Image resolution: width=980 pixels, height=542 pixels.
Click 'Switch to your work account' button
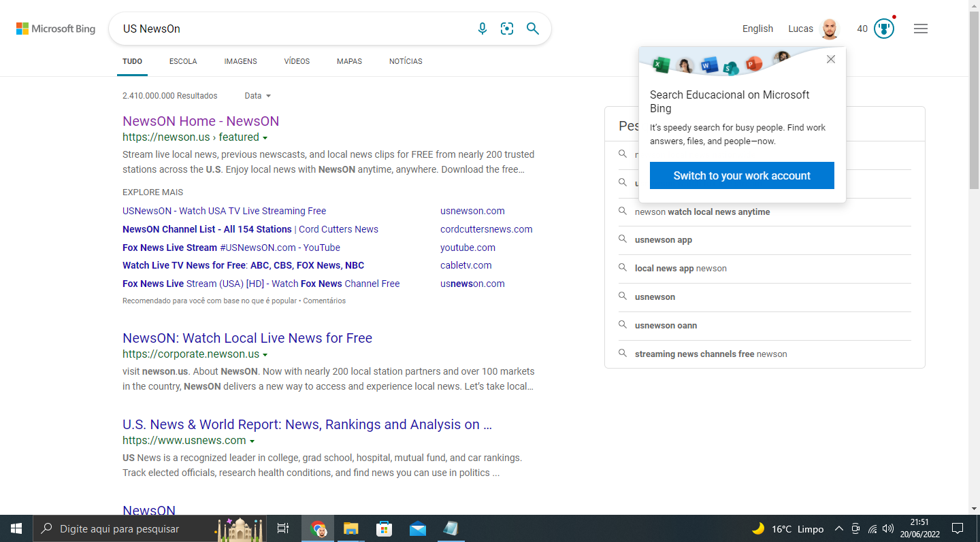click(x=742, y=175)
